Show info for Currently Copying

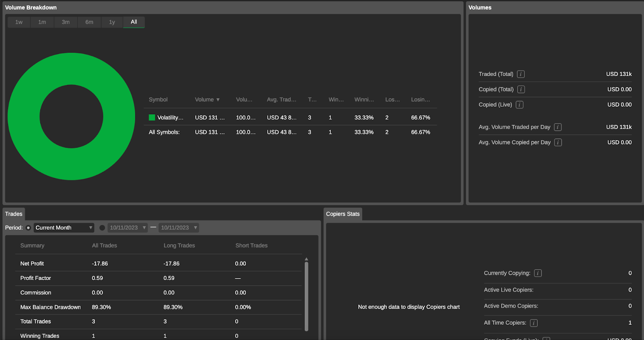(538, 273)
